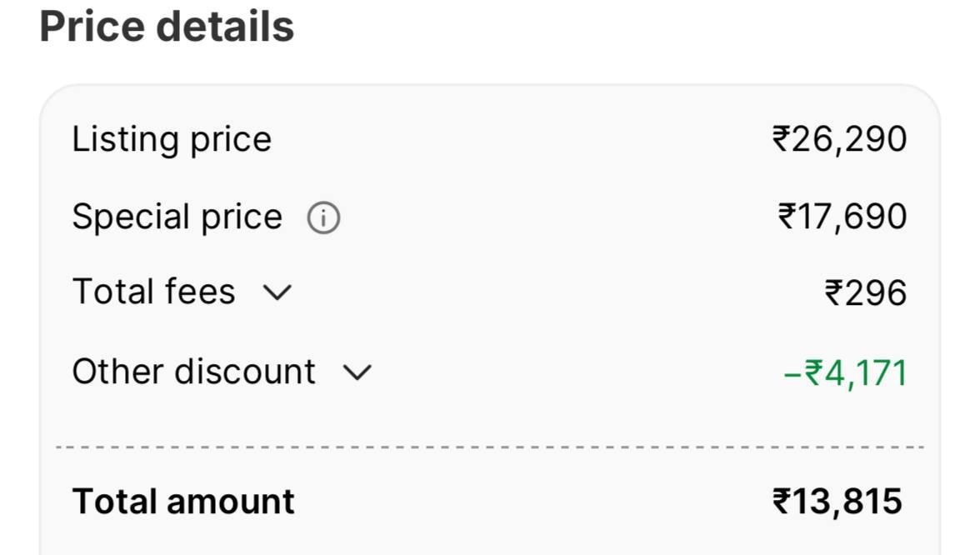Click the Price details heading
980x555 pixels.
[167, 27]
